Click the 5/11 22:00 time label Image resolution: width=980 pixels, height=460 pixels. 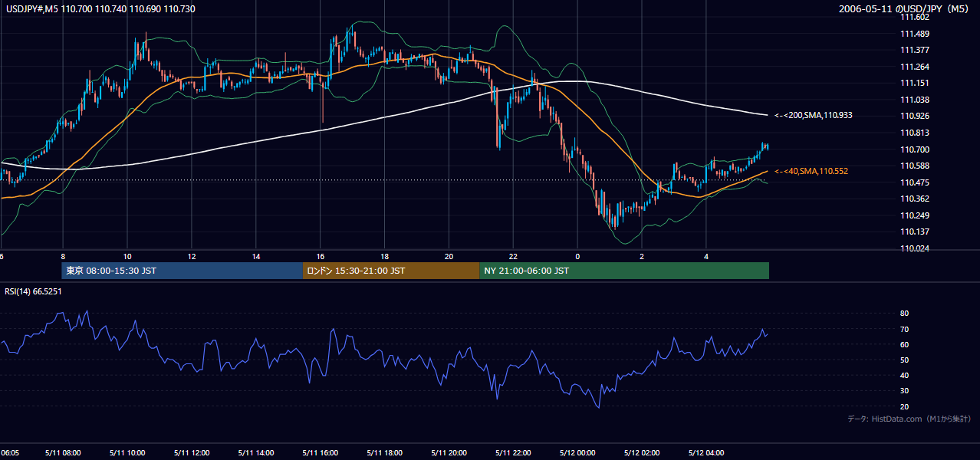513,452
